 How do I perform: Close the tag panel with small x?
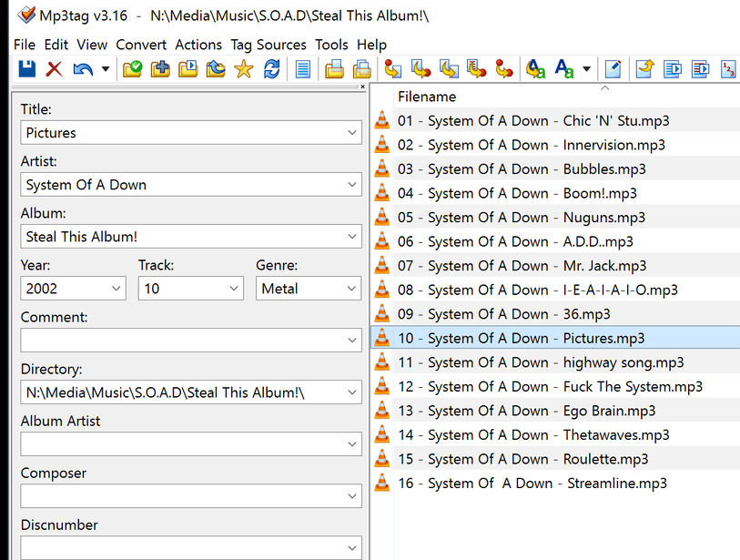click(362, 87)
